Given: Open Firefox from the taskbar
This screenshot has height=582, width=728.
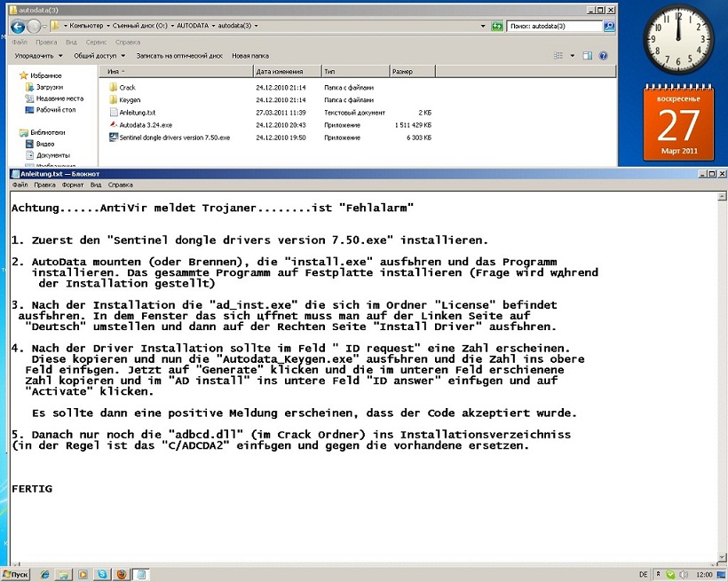Looking at the screenshot, I should pos(122,575).
